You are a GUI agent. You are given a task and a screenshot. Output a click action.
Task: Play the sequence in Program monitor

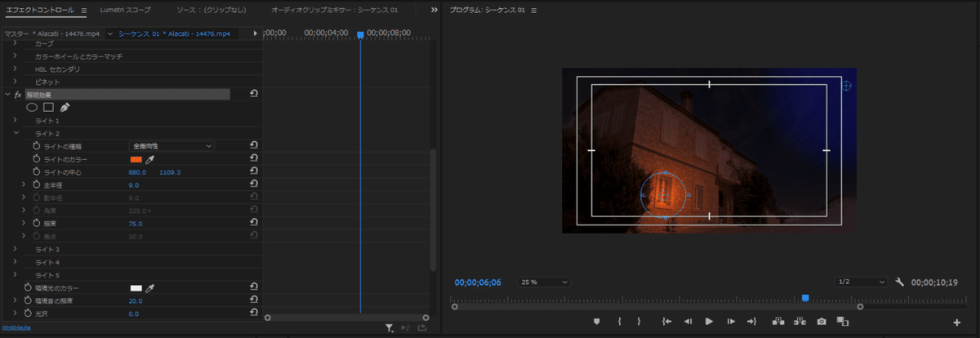click(x=709, y=322)
